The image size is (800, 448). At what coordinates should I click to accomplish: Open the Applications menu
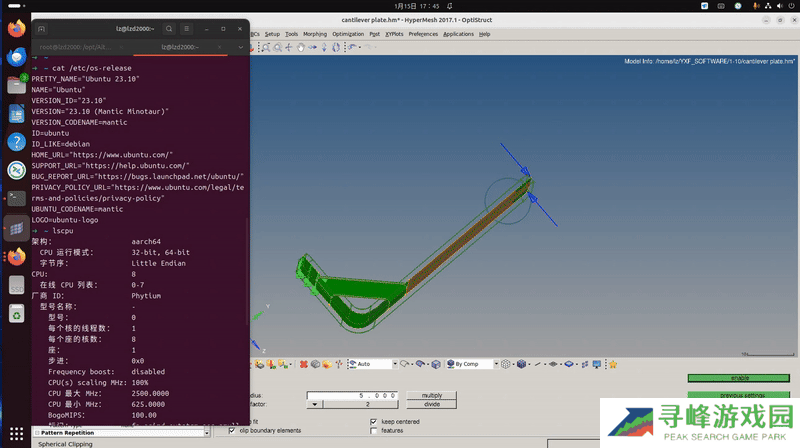pos(458,34)
